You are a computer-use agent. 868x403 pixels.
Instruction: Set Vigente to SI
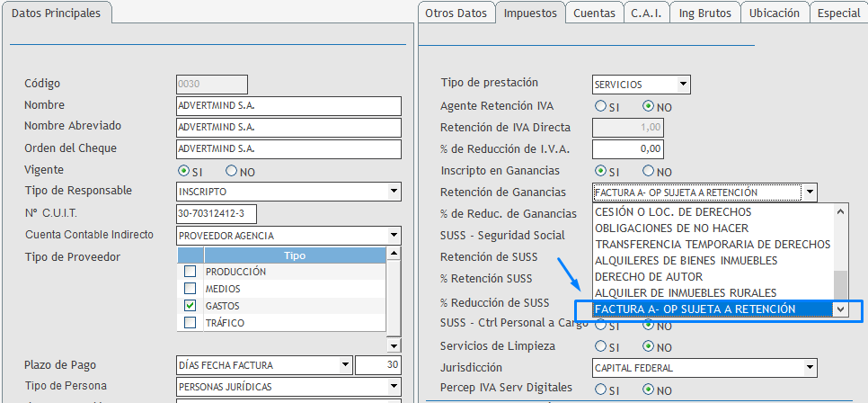point(184,171)
